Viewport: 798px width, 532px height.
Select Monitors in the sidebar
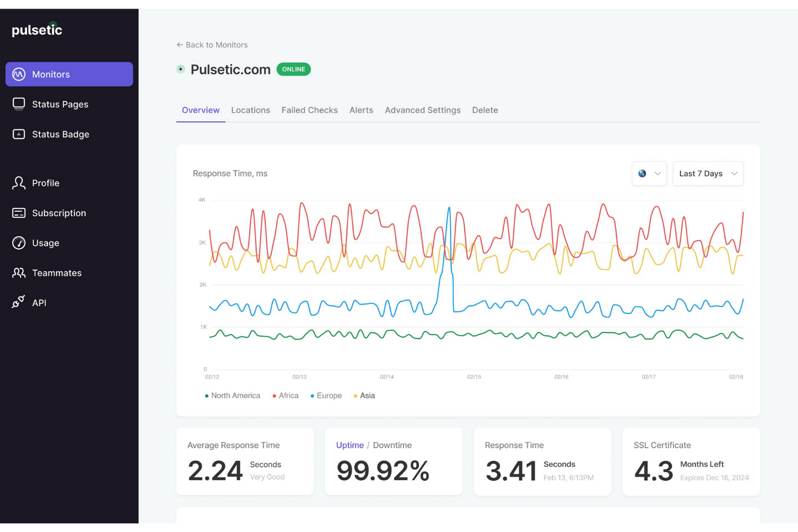[x=51, y=74]
